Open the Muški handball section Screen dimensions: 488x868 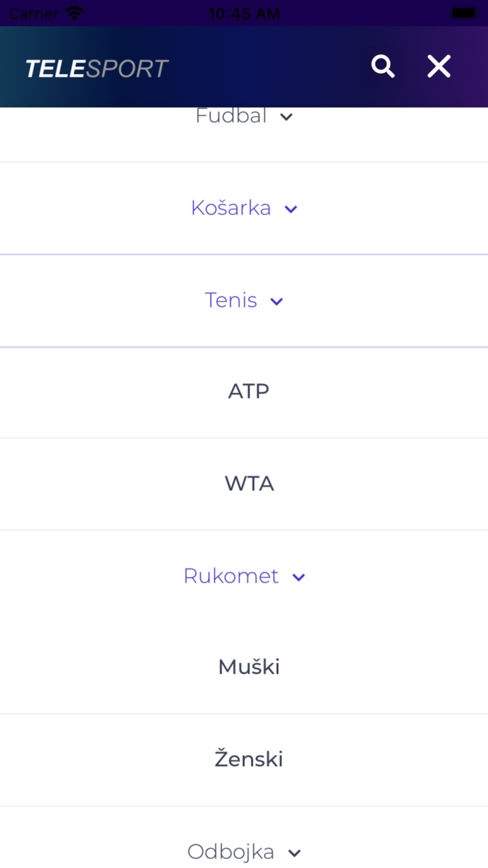point(249,667)
